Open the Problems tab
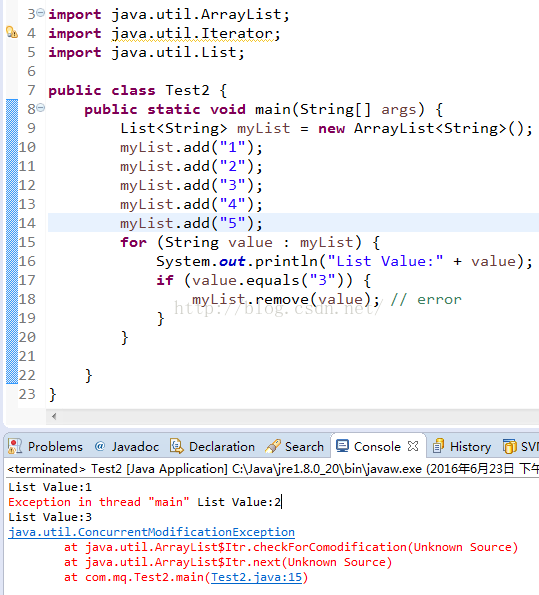Screen dimensions: 539x595 point(45,447)
